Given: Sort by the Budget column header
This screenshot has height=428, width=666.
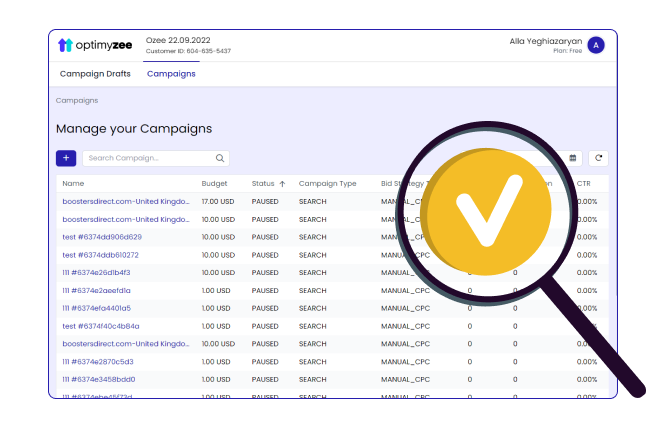Looking at the screenshot, I should (214, 184).
